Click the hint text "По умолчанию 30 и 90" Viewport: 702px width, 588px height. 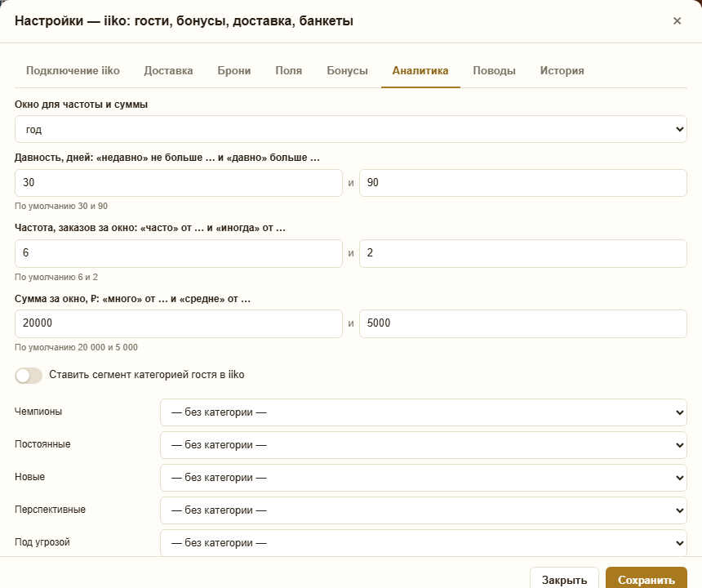pyautogui.click(x=61, y=206)
